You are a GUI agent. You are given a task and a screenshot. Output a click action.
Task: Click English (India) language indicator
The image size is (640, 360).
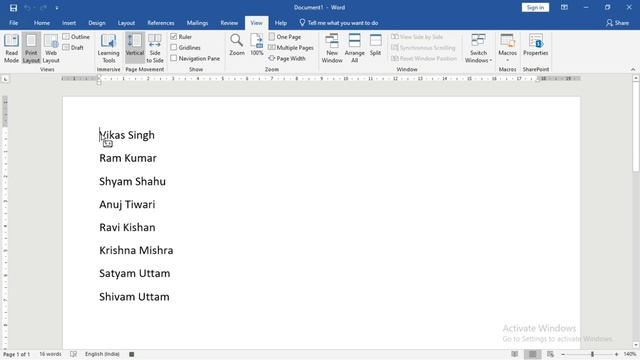point(102,354)
